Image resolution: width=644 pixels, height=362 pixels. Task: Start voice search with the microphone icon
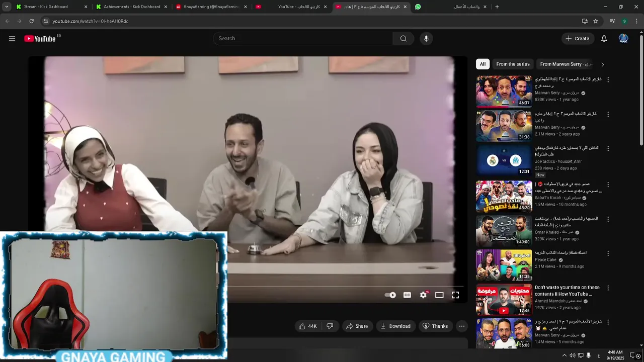point(426,39)
